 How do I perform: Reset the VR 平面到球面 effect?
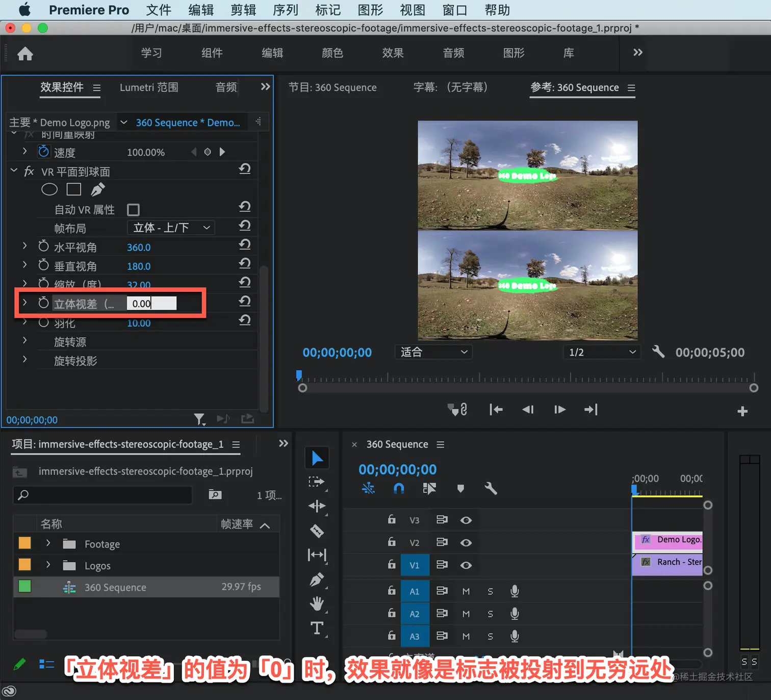tap(245, 169)
